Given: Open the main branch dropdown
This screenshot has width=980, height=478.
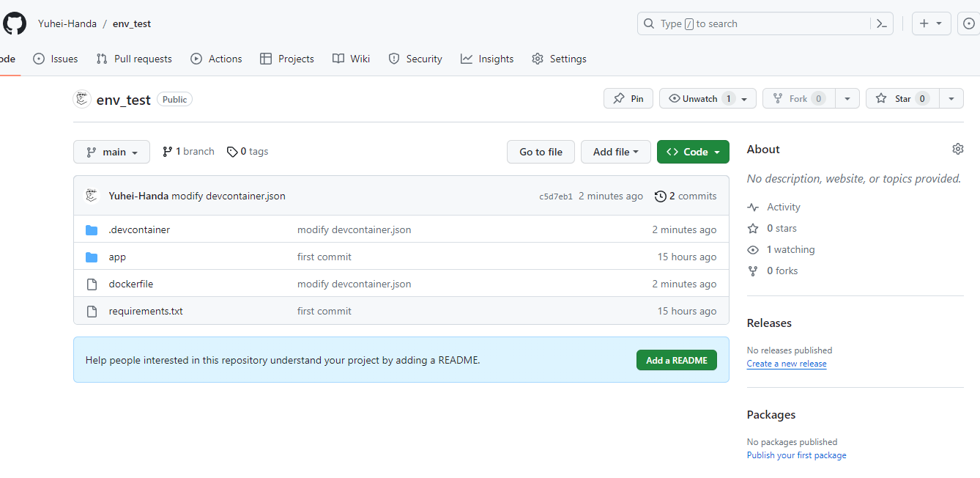Looking at the screenshot, I should pyautogui.click(x=111, y=152).
